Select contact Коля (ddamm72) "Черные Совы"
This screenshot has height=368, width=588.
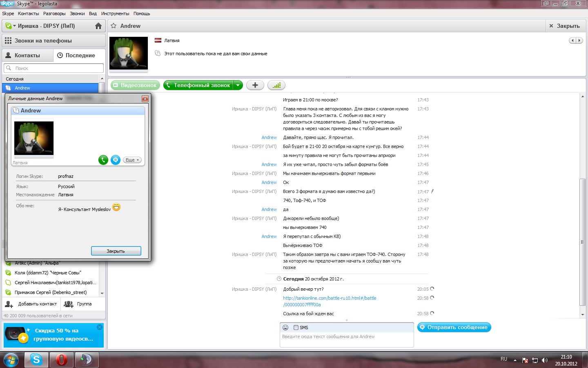(50, 273)
